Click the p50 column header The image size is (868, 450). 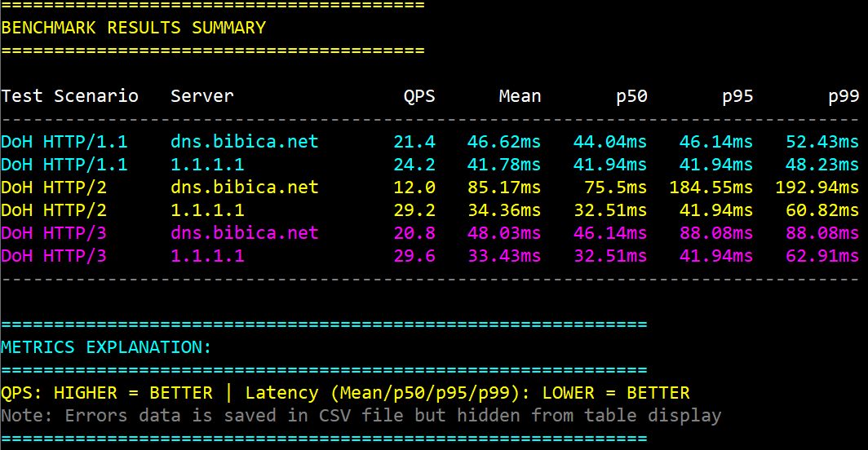[x=631, y=96]
